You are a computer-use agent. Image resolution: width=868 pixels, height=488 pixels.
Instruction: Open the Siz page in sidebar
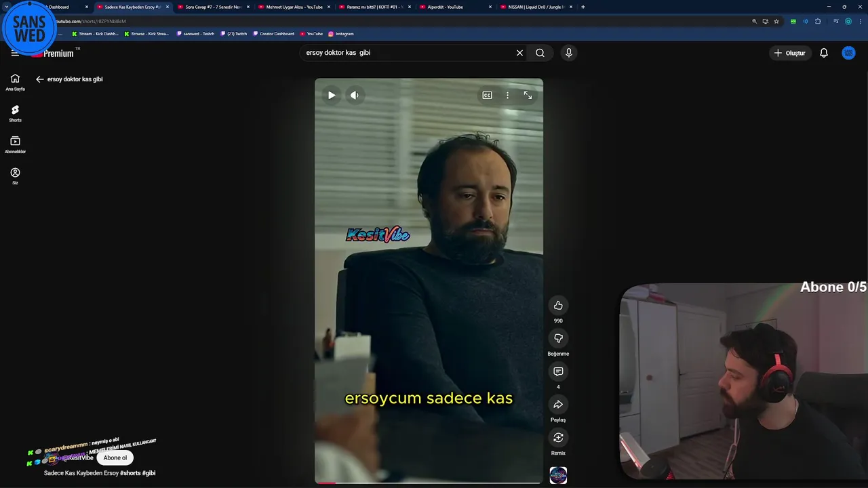15,176
